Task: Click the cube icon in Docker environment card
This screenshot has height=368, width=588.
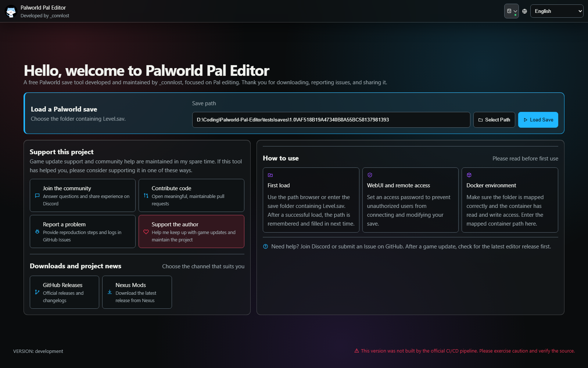Action: point(469,175)
